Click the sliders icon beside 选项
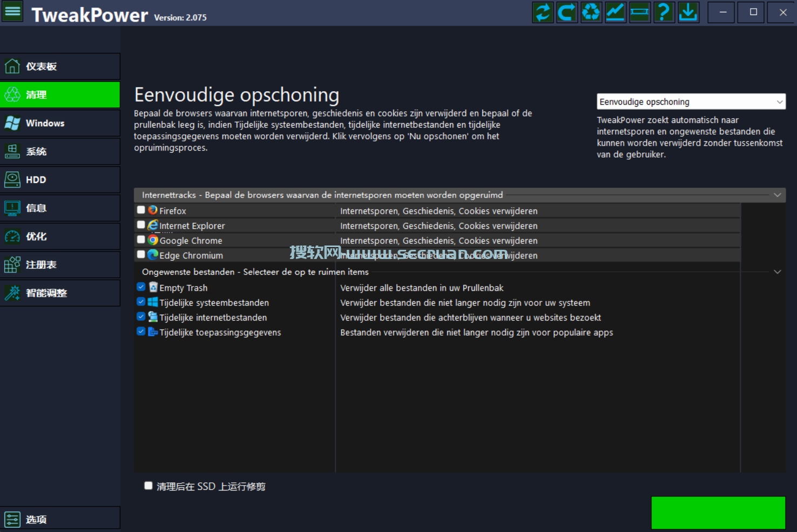Screen dimensions: 797x532 (12, 520)
